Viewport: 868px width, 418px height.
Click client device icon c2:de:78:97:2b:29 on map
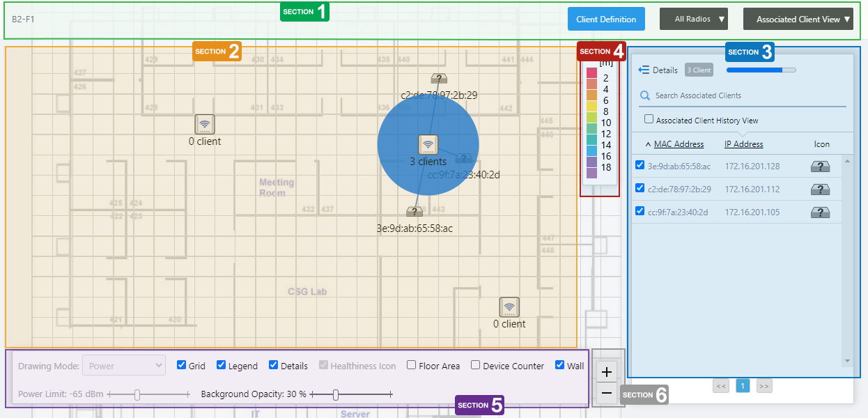click(x=438, y=79)
